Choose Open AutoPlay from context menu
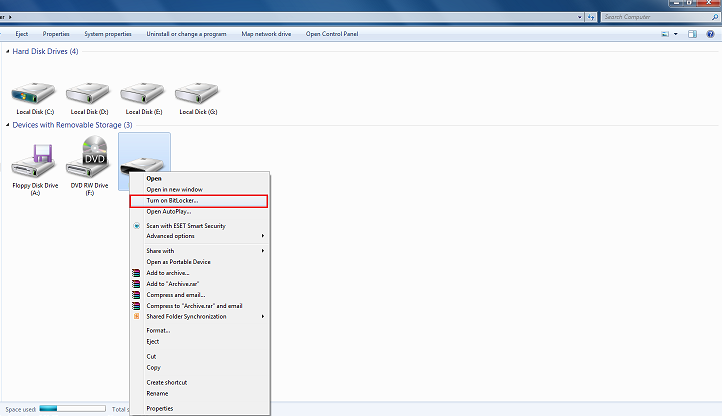 [199, 212]
